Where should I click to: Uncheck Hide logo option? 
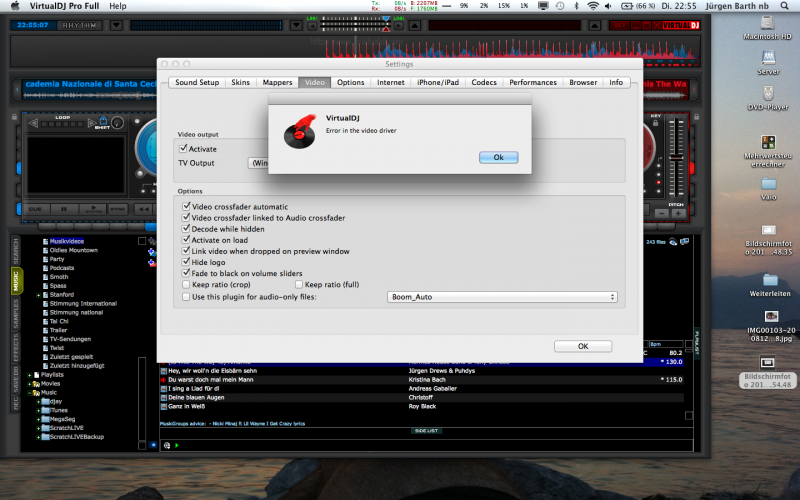pyautogui.click(x=186, y=262)
